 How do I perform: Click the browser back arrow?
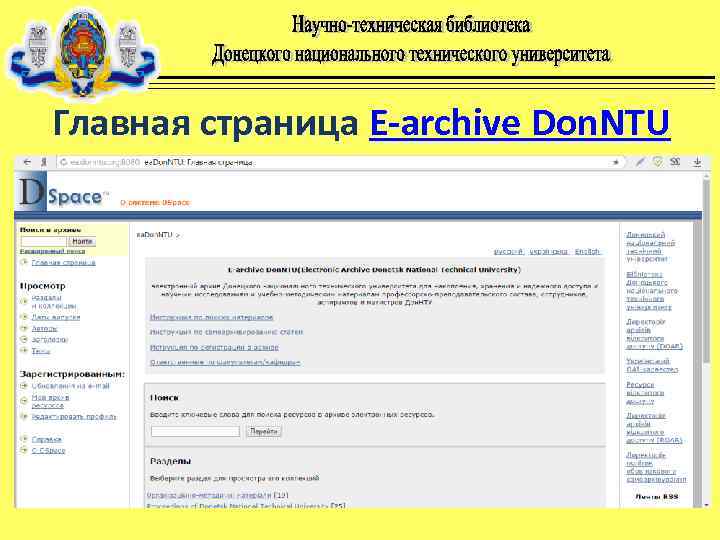pyautogui.click(x=27, y=162)
